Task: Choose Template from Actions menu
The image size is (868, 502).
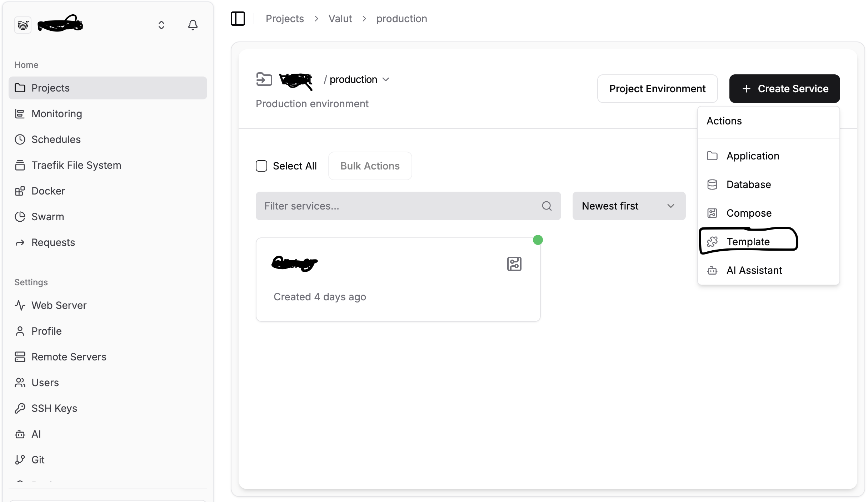Action: 748,242
